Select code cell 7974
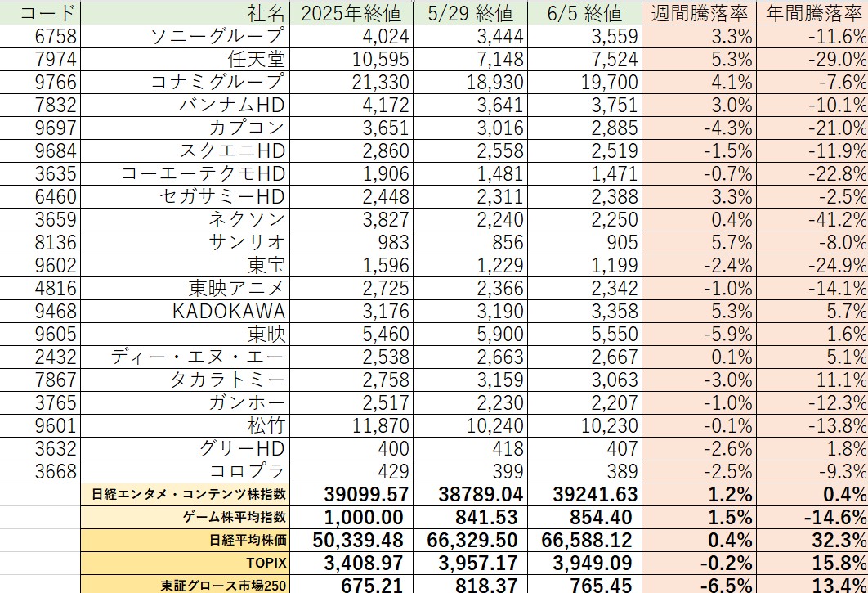The width and height of the screenshot is (868, 593). point(40,59)
